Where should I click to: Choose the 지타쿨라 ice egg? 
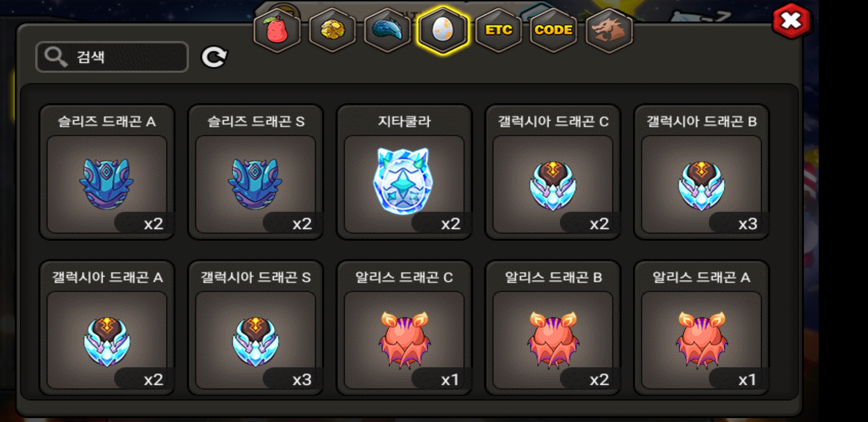[x=404, y=172]
